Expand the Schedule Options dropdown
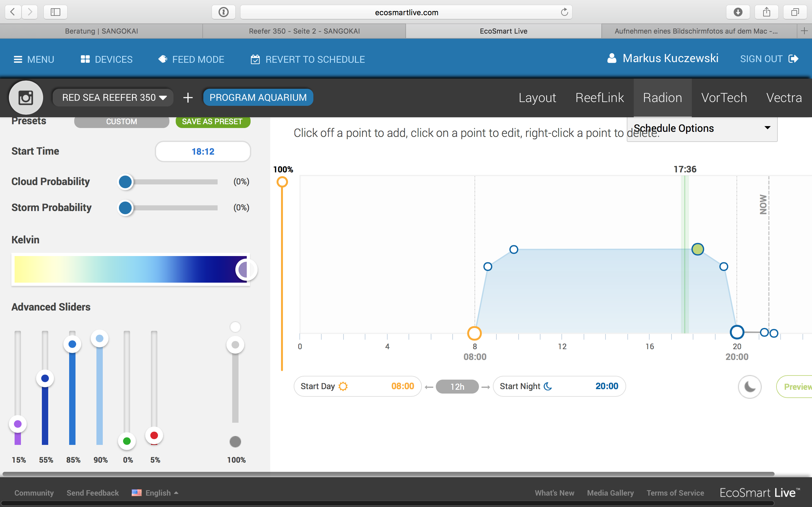The height and width of the screenshot is (507, 812). coord(702,128)
